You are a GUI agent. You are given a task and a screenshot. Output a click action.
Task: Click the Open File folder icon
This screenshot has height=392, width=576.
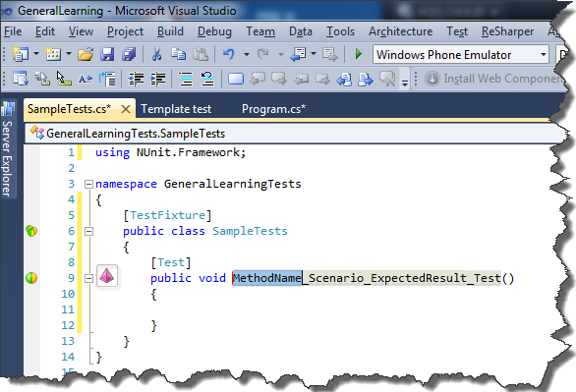(86, 54)
